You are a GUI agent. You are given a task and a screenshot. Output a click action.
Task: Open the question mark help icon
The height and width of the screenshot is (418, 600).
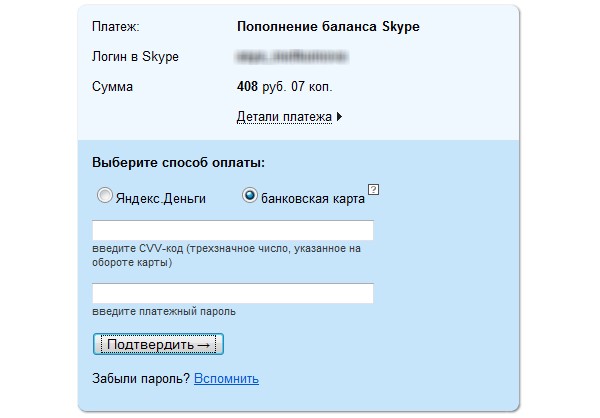(x=373, y=189)
